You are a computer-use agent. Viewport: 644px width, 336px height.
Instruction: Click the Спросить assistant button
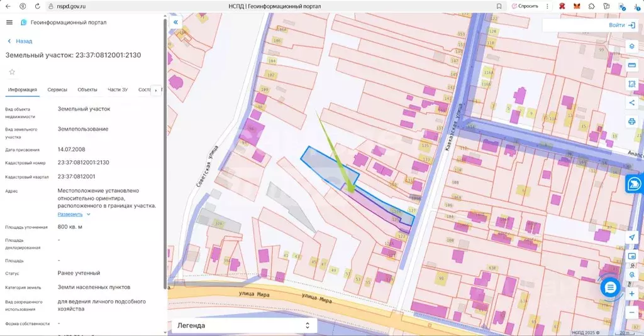[525, 6]
